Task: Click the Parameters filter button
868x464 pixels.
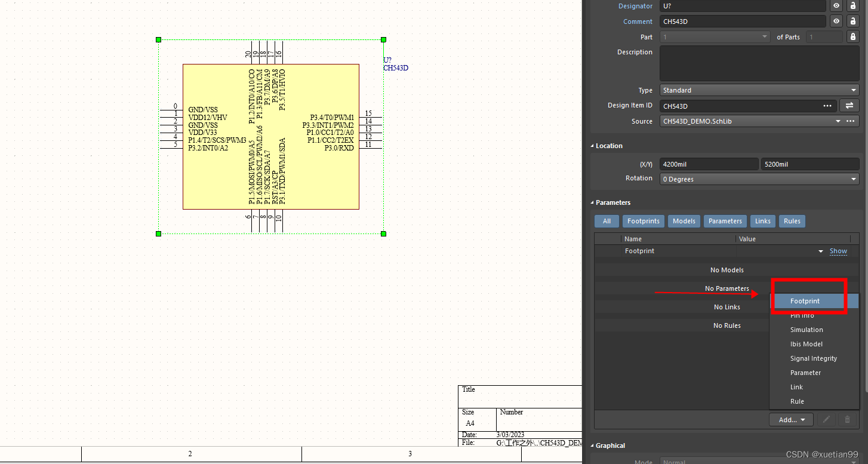Action: (725, 221)
